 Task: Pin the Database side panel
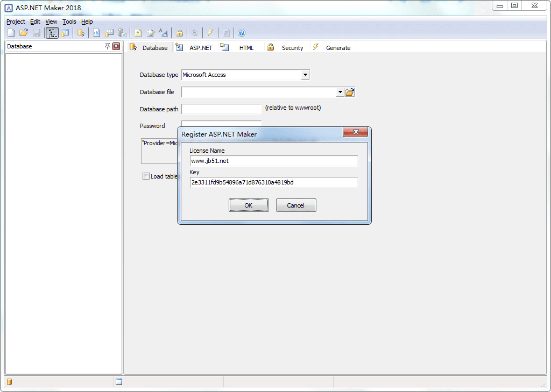click(108, 46)
